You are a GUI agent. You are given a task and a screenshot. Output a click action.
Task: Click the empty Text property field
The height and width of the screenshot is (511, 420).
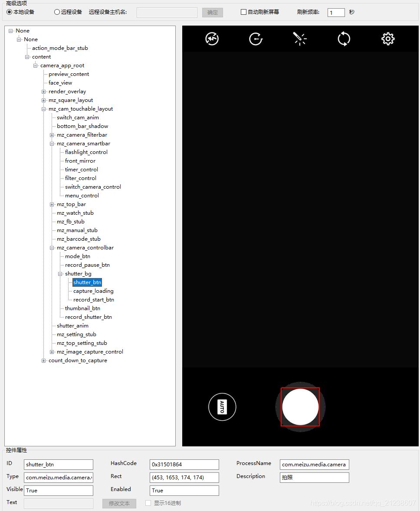tap(59, 504)
